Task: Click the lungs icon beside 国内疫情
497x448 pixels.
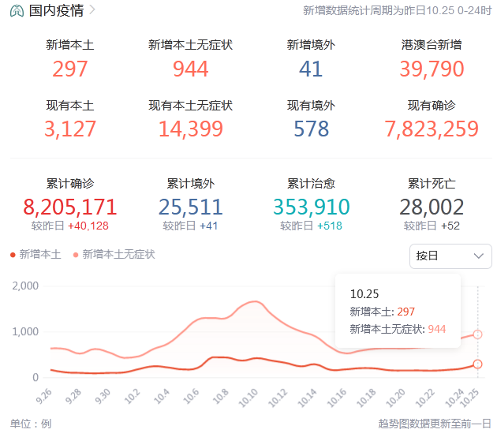Action: [17, 10]
